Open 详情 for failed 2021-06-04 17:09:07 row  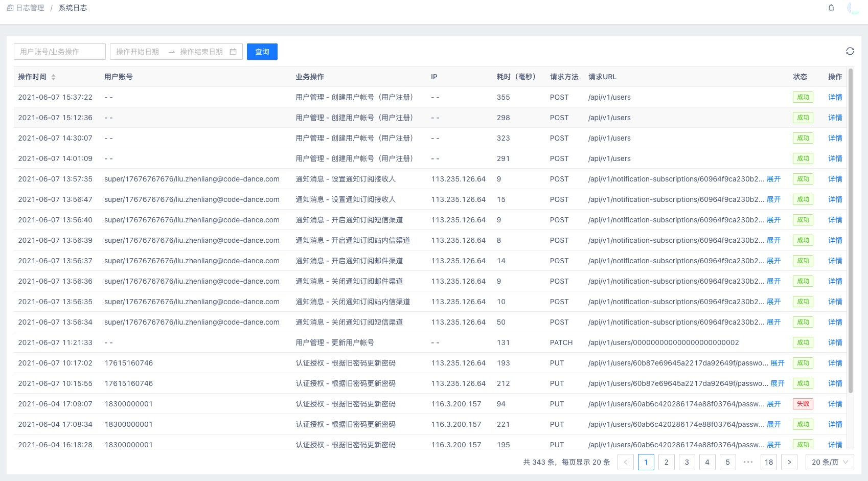(x=835, y=404)
